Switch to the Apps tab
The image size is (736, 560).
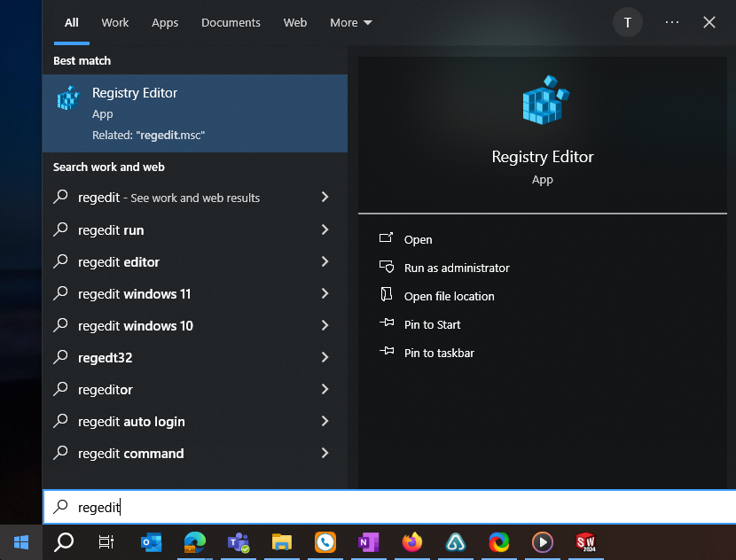pyautogui.click(x=165, y=22)
